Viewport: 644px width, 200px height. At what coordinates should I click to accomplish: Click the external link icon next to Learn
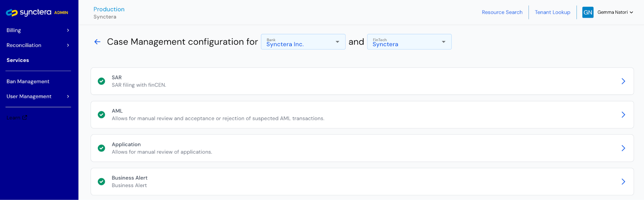coord(25,118)
